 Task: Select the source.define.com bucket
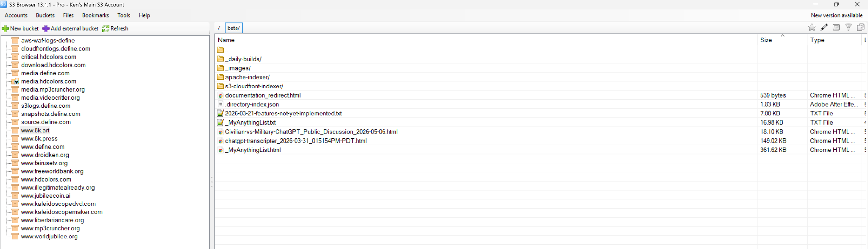[x=46, y=122]
